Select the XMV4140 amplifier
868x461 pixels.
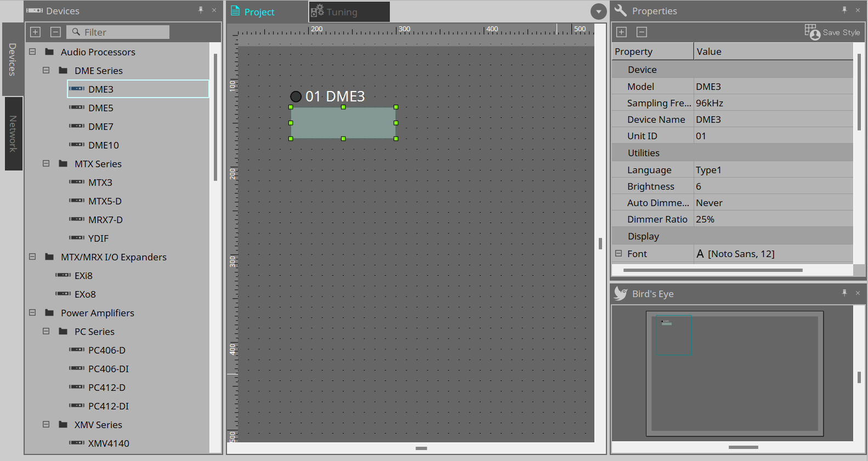pyautogui.click(x=109, y=443)
